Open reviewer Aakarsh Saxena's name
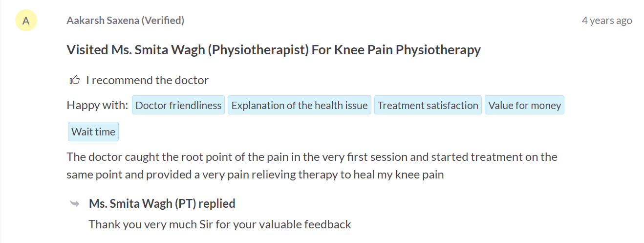644x243 pixels. [x=103, y=21]
